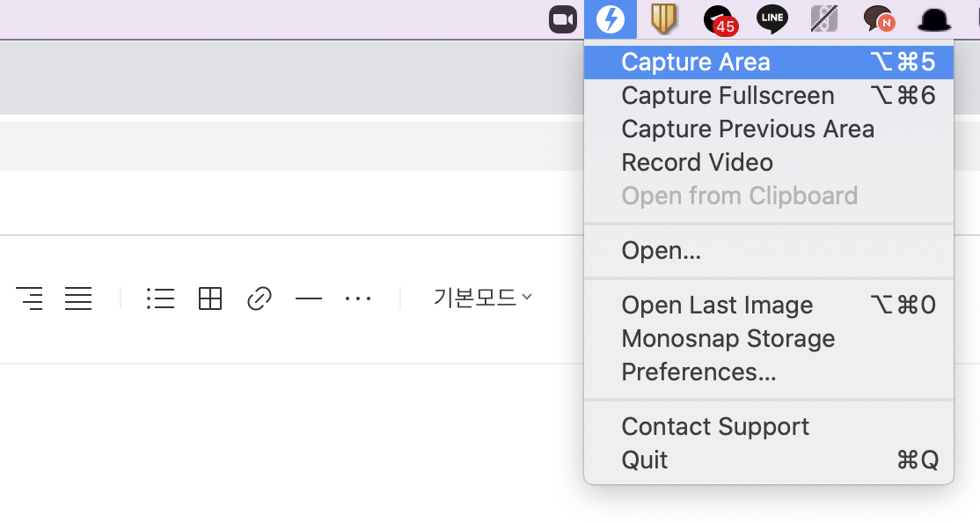
Task: Click the Monosnap lightning bolt menu bar icon
Action: point(611,19)
